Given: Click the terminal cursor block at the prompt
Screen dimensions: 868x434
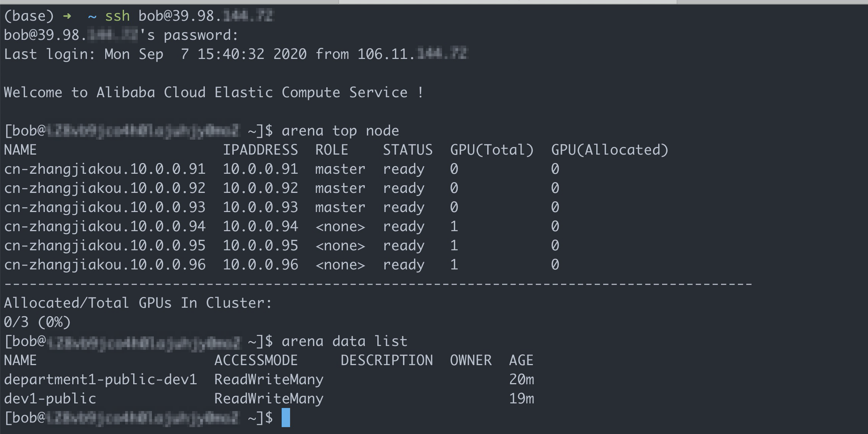Looking at the screenshot, I should (x=286, y=418).
